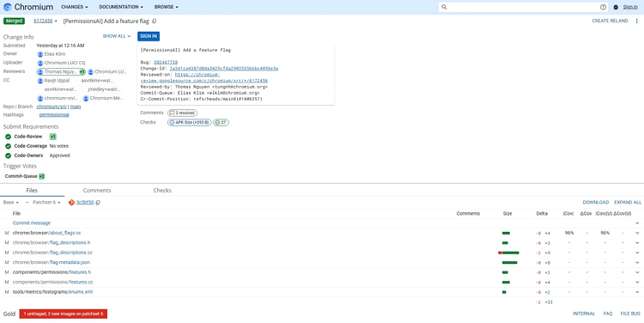
Task: Click the Chromium logo icon
Action: pos(8,7)
